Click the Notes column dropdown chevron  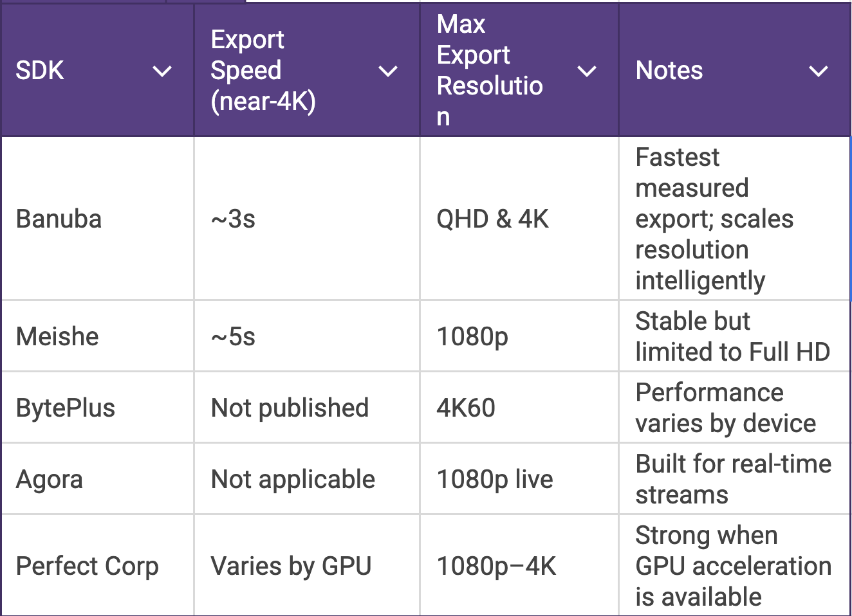[x=818, y=71]
